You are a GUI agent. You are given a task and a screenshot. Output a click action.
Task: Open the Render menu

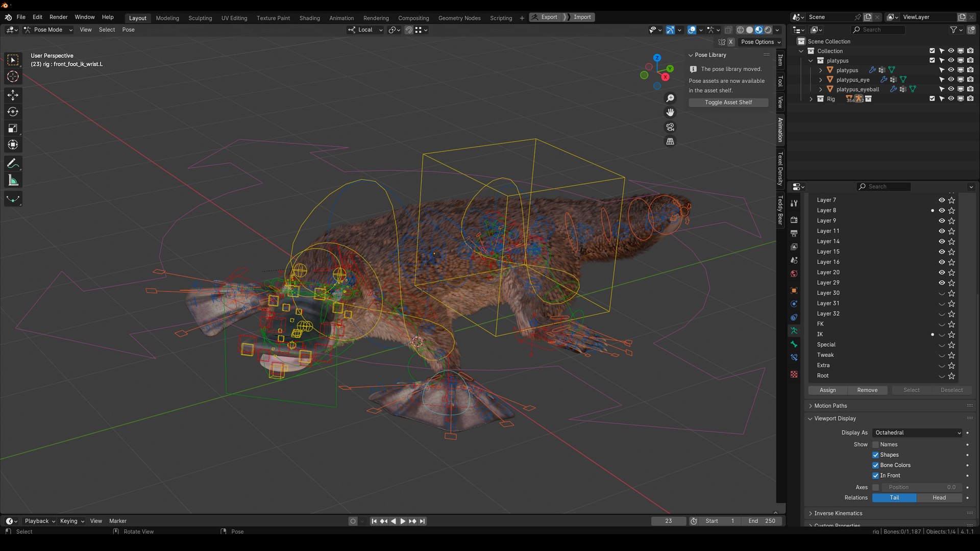point(58,17)
